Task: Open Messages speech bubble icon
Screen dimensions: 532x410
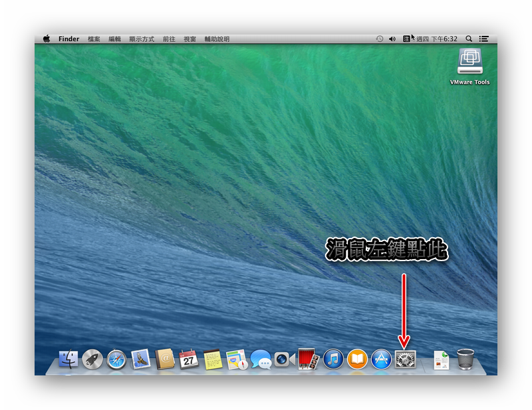Action: point(261,359)
